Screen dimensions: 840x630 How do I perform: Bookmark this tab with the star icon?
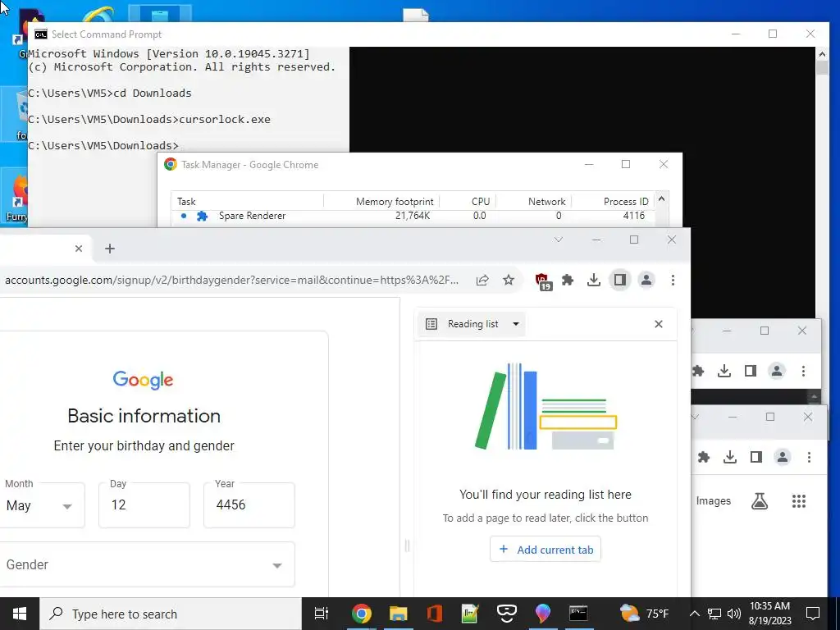(x=509, y=280)
